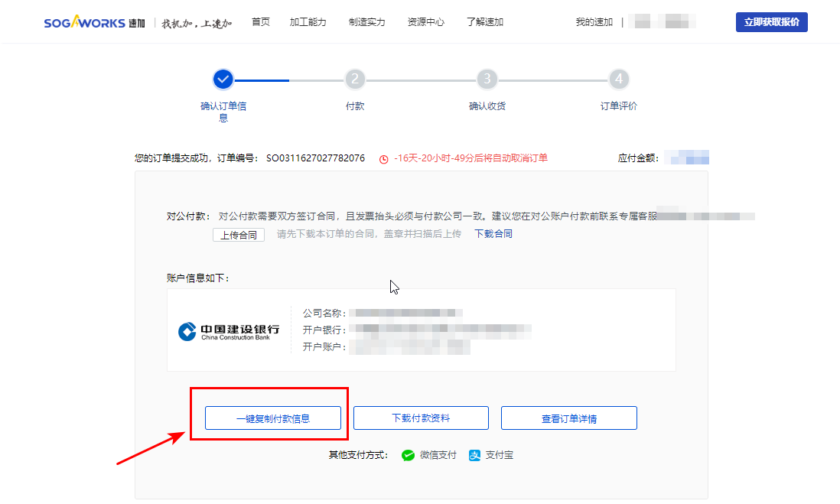The width and height of the screenshot is (840, 504).
Task: Open the 资源中心 menu
Action: [425, 22]
